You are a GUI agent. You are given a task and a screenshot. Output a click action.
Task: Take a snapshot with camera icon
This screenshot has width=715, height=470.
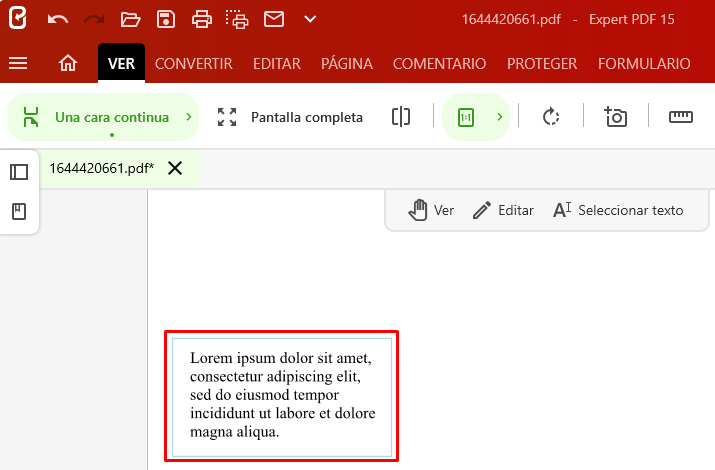pyautogui.click(x=615, y=117)
